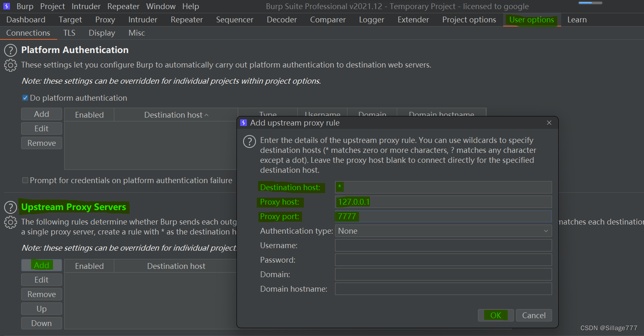
Task: Select the TLS sub-tab
Action: pyautogui.click(x=69, y=33)
